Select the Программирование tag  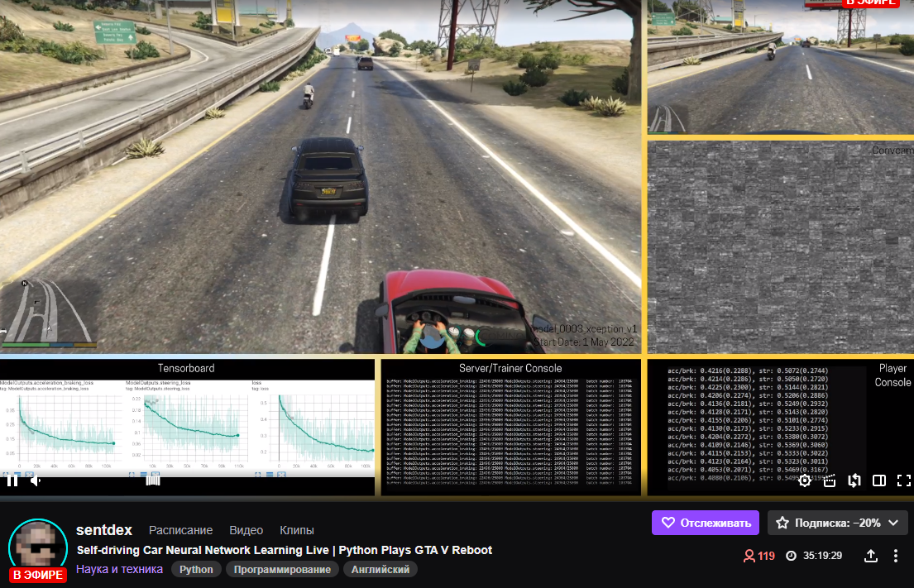tap(282, 569)
